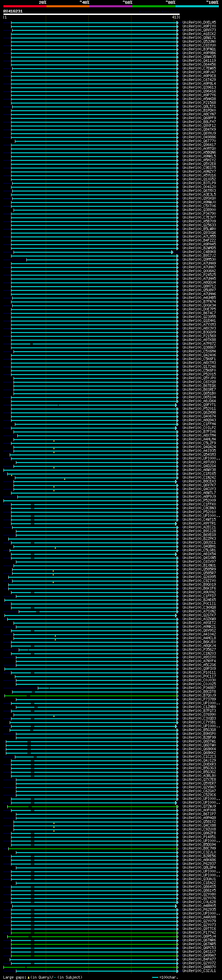Viewport: 222px width, 980px height.
Task: Select the UniRef100_Q96416 label
Action: coord(199,91)
